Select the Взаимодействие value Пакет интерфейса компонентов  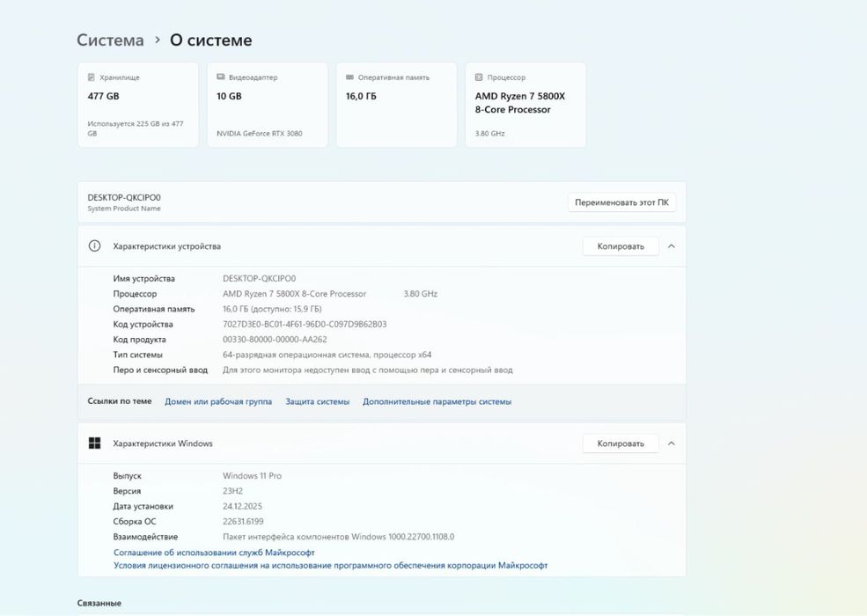[x=338, y=537]
